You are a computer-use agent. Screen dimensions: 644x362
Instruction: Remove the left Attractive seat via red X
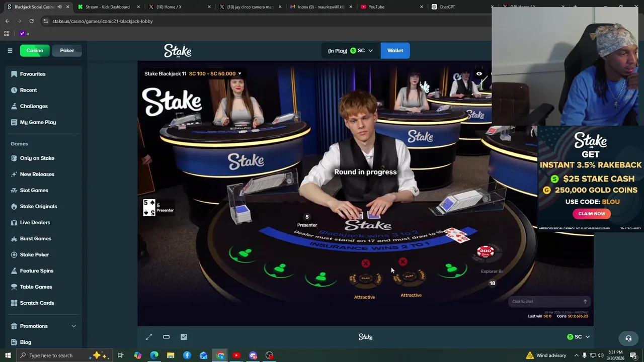pyautogui.click(x=366, y=263)
